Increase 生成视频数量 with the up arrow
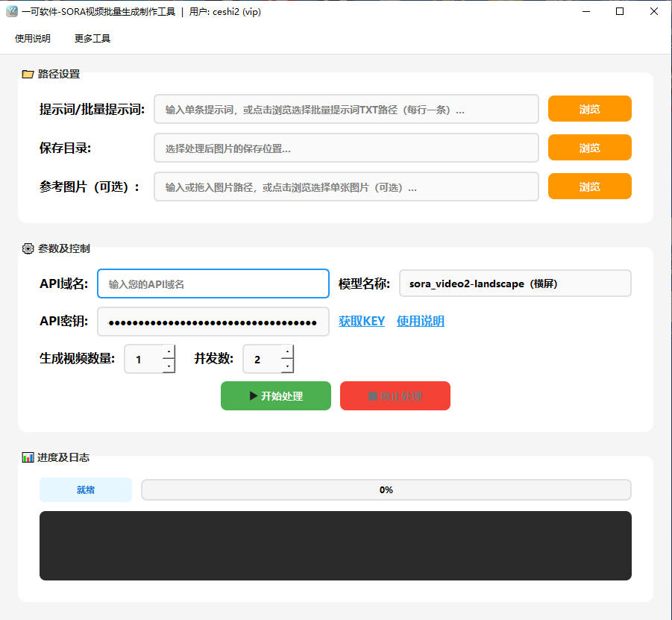Viewport: 672px width, 620px height. 169,351
